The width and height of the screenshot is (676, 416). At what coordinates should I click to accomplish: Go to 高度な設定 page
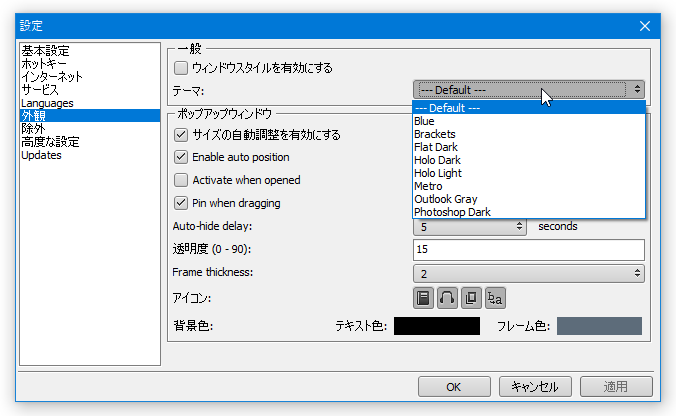coord(90,142)
